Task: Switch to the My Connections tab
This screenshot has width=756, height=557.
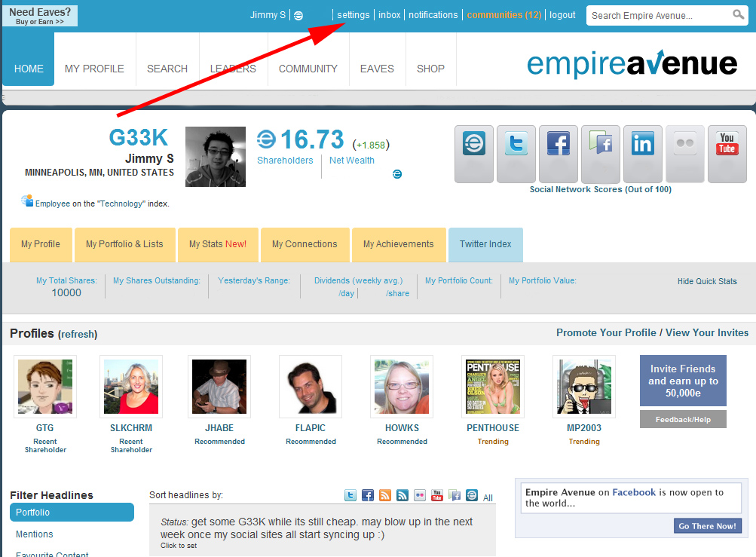Action: click(305, 244)
